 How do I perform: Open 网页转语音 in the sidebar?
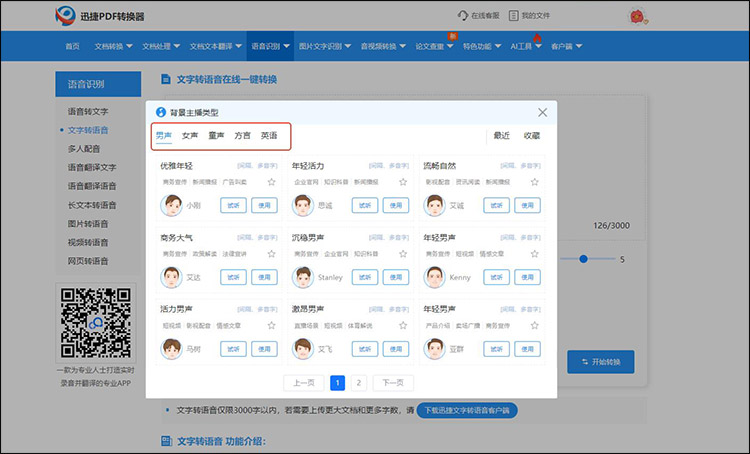pos(88,261)
